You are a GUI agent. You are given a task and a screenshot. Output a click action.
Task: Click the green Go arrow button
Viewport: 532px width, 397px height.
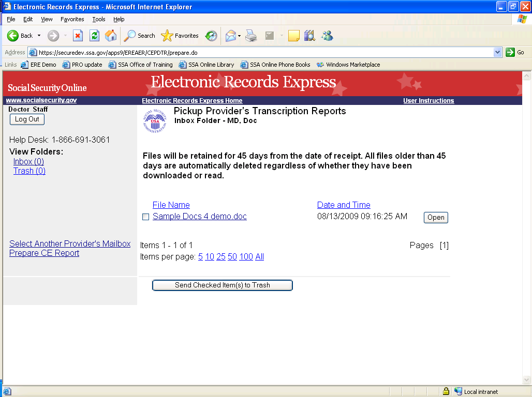pyautogui.click(x=510, y=52)
